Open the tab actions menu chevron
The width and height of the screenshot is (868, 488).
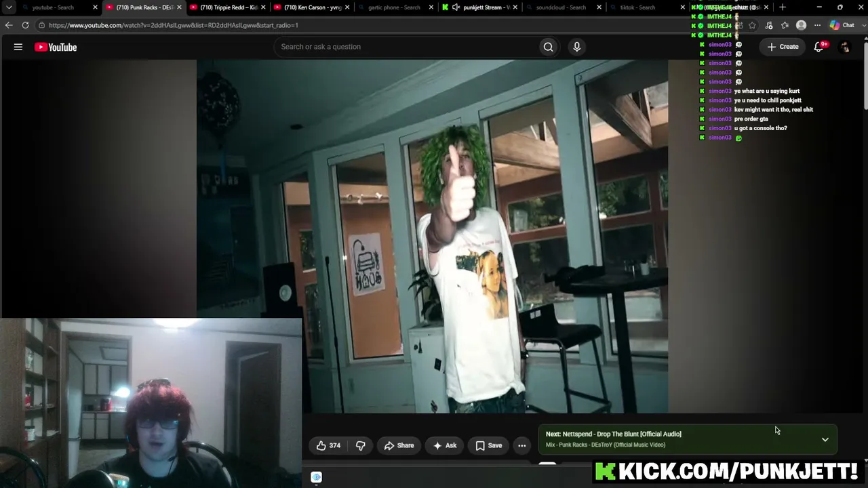coord(9,7)
